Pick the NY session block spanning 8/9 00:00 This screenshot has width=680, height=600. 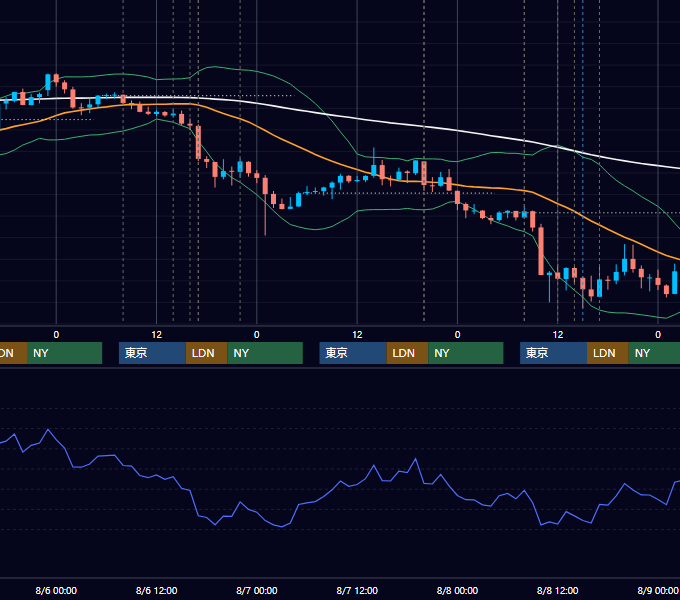[x=654, y=353]
